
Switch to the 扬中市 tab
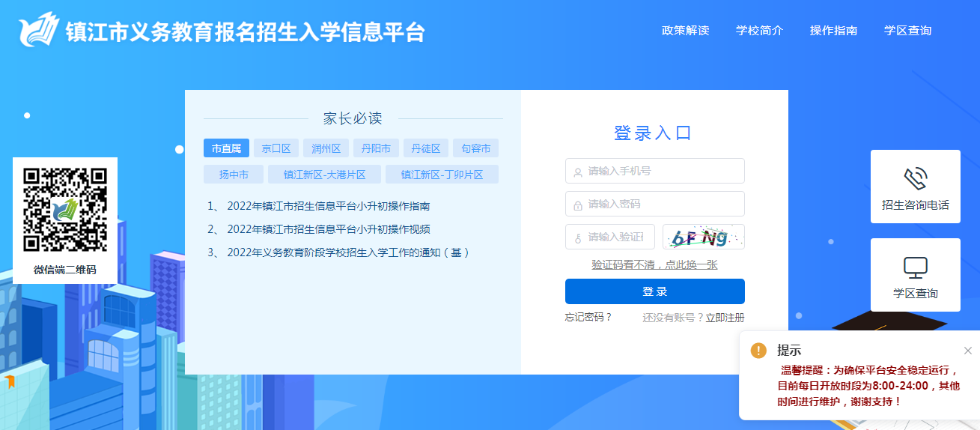click(x=234, y=175)
